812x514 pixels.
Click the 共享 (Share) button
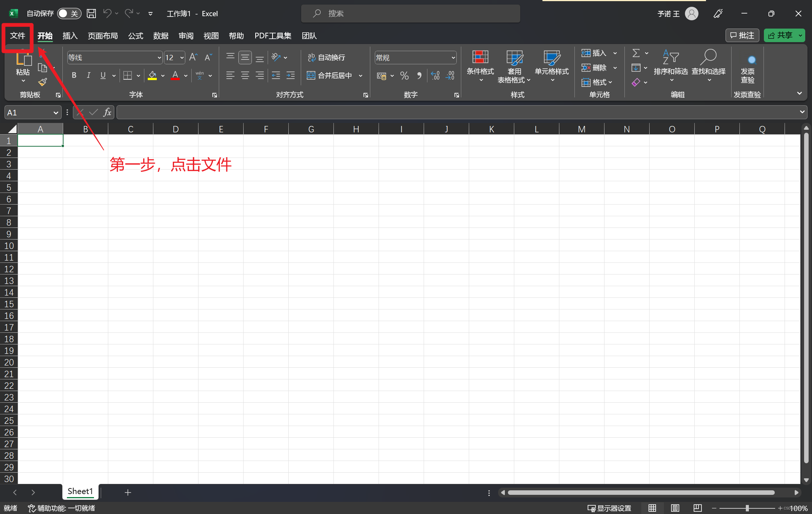(780, 35)
